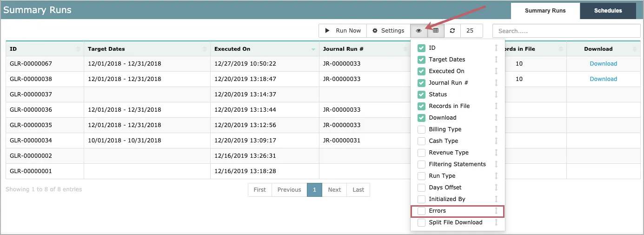Screen dimensions: 644x235
Task: Open the Settings button
Action: (388, 31)
